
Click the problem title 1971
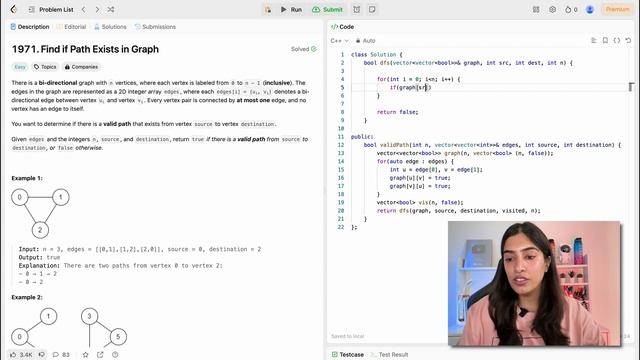(x=85, y=49)
